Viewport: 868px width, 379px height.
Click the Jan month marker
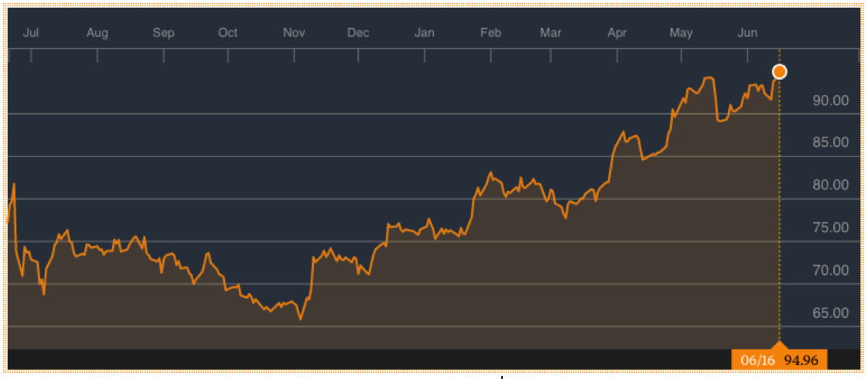[424, 33]
